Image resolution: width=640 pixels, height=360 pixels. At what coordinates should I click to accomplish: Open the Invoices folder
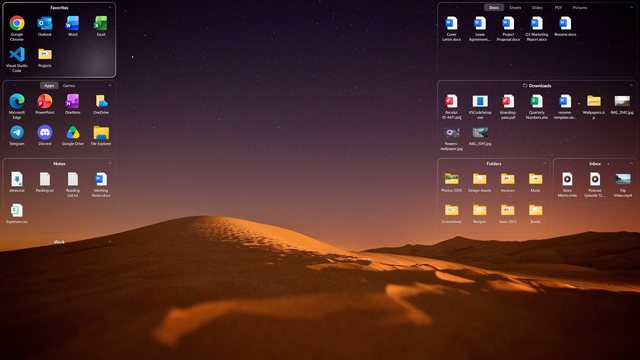pyautogui.click(x=507, y=179)
